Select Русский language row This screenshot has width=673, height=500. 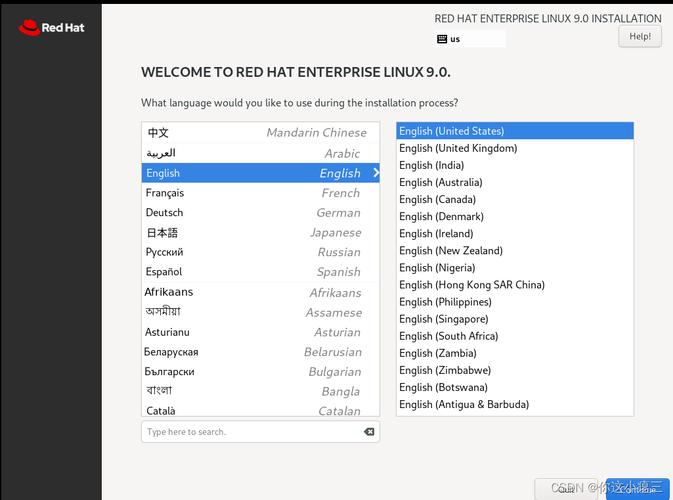click(260, 252)
